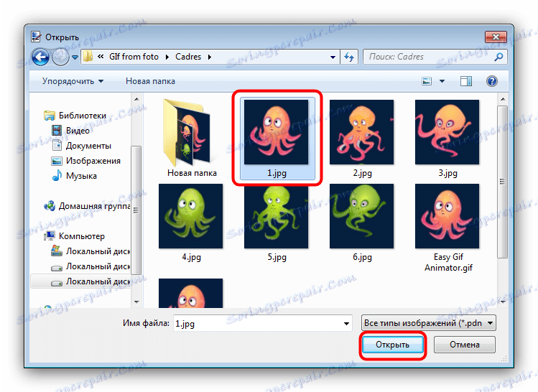
Task: Refresh the Cadres folder view
Action: pos(349,57)
